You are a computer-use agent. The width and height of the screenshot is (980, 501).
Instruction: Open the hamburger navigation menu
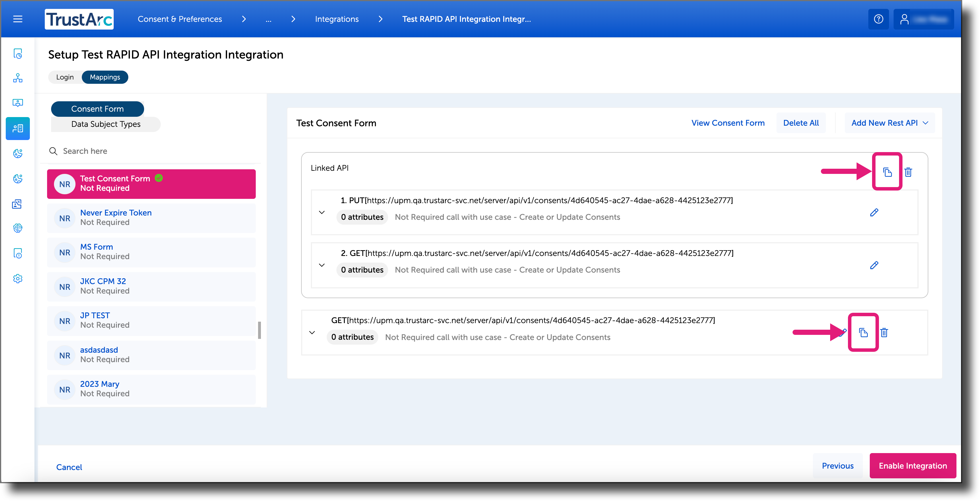(x=18, y=19)
